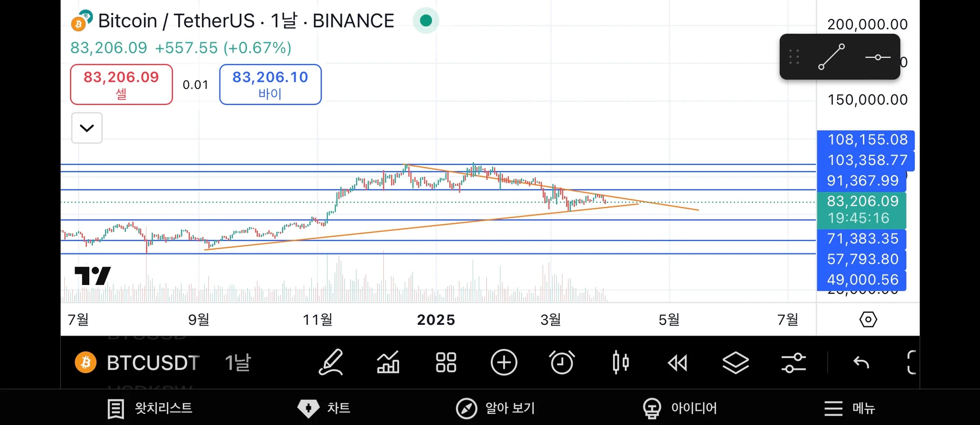Open the 1날 interval selector

[x=238, y=363]
